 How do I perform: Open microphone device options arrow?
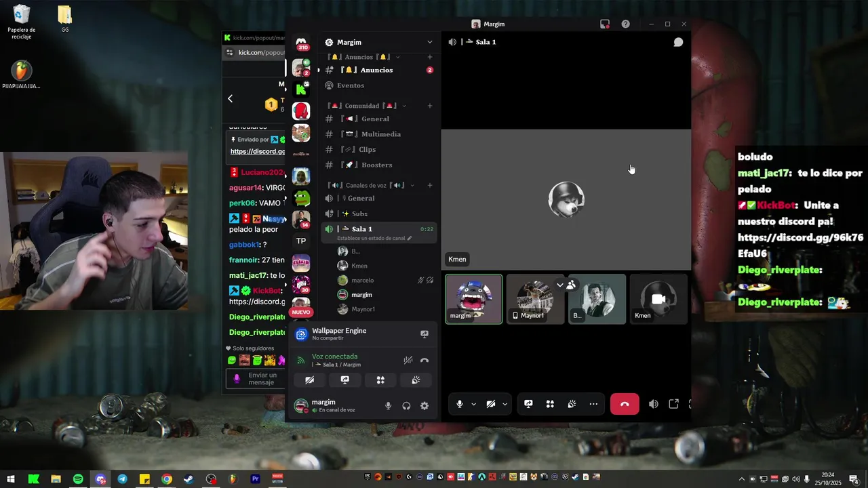473,404
